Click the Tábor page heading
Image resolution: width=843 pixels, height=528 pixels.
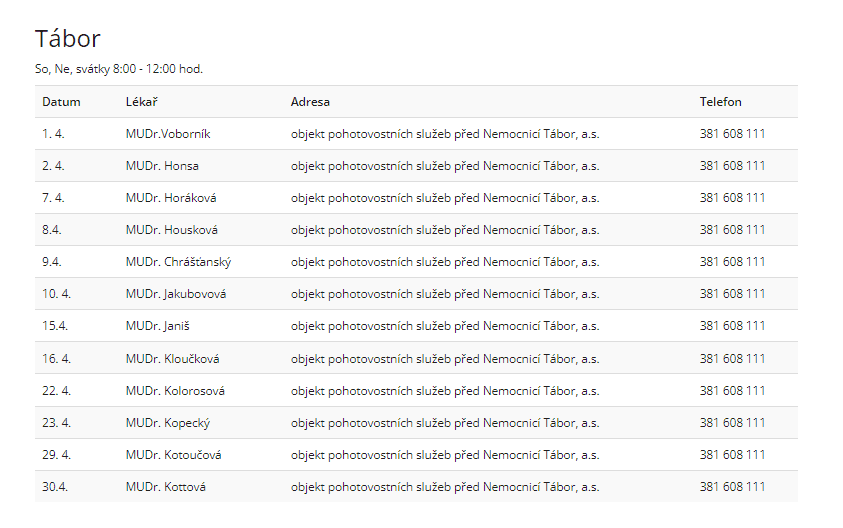click(68, 39)
